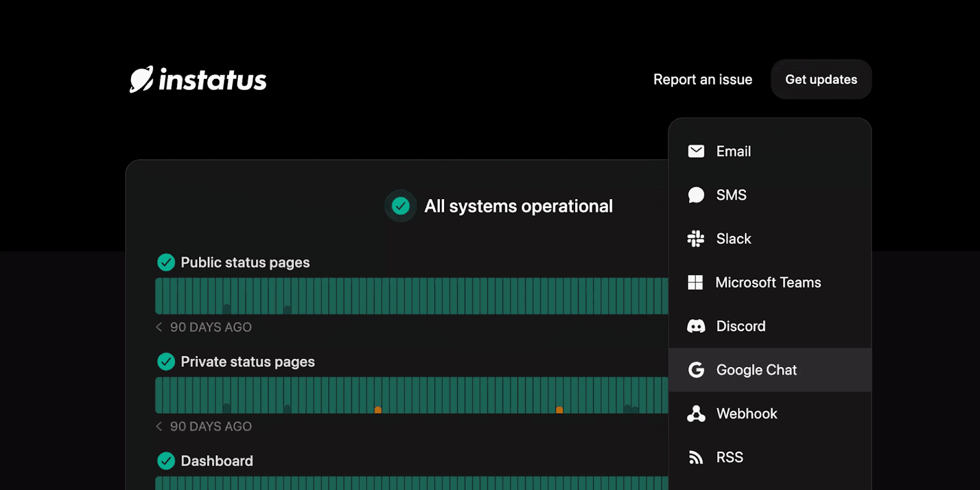The height and width of the screenshot is (490, 980).
Task: Click the chevron under Private status pages
Action: pos(159,426)
